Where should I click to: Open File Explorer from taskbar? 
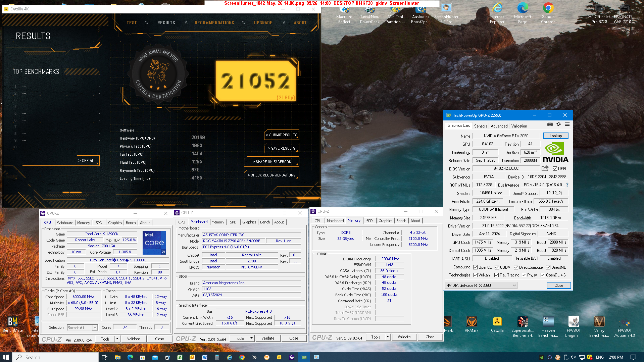[x=117, y=357]
